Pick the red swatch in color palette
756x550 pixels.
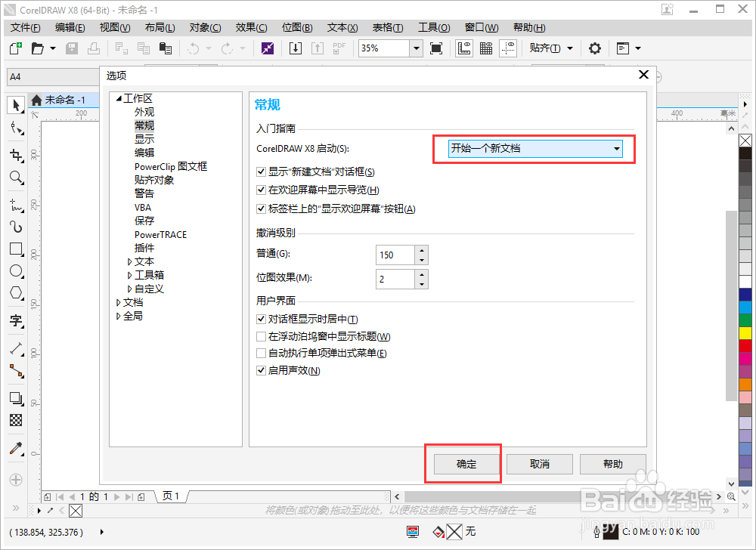[745, 346]
